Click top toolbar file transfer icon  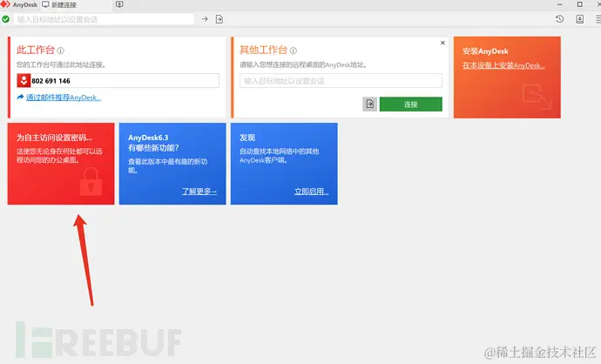[x=219, y=19]
